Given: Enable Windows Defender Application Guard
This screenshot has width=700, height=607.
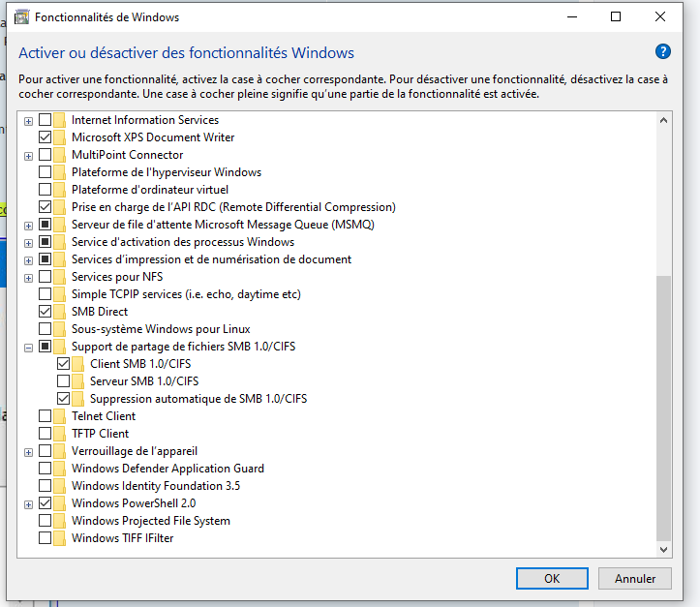Looking at the screenshot, I should pyautogui.click(x=46, y=468).
